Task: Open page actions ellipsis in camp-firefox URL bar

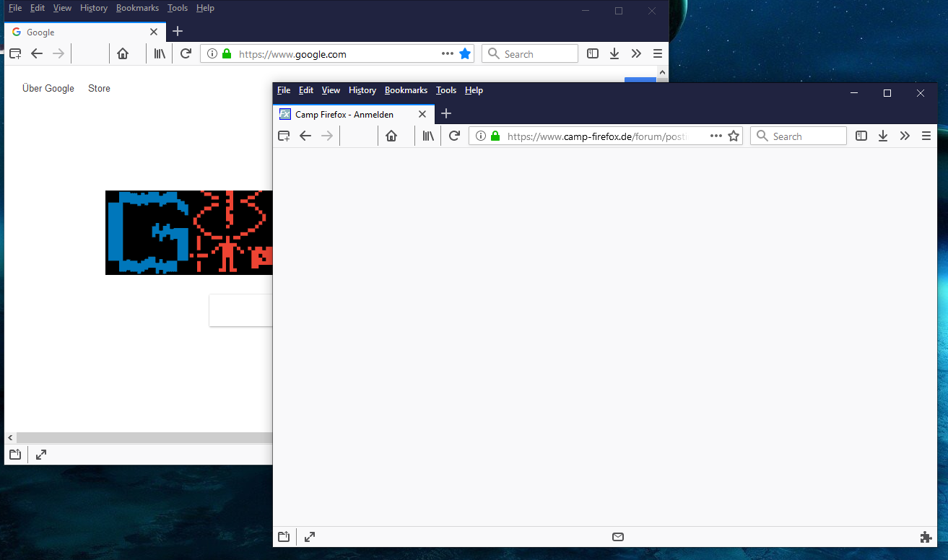Action: click(x=716, y=136)
